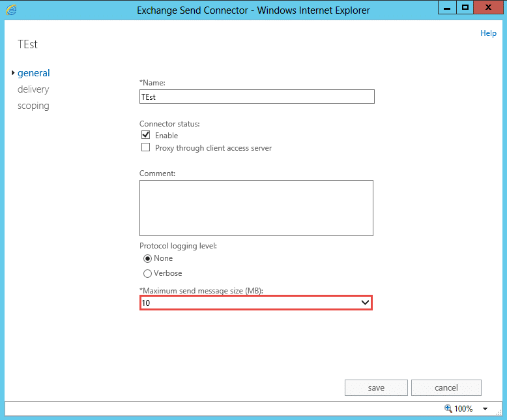Click the 100% zoom level text
The image size is (507, 420).
pos(463,409)
